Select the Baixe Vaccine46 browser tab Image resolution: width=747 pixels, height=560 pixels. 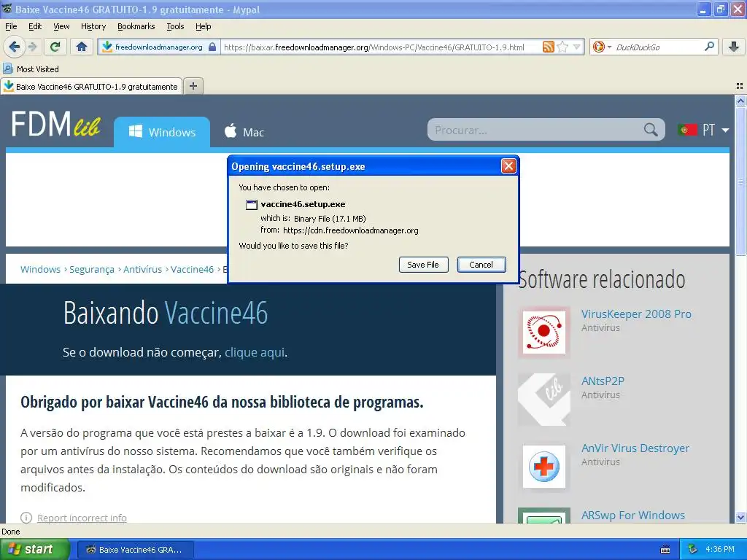coord(91,87)
